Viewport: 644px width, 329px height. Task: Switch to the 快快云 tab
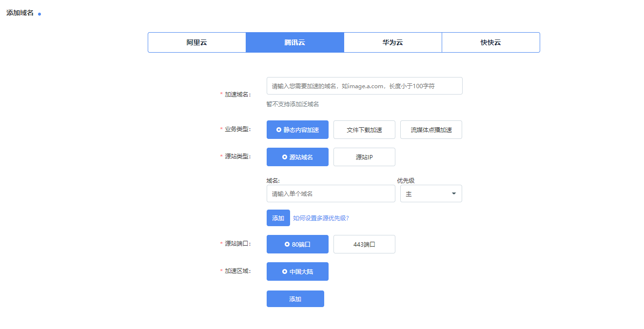click(490, 42)
